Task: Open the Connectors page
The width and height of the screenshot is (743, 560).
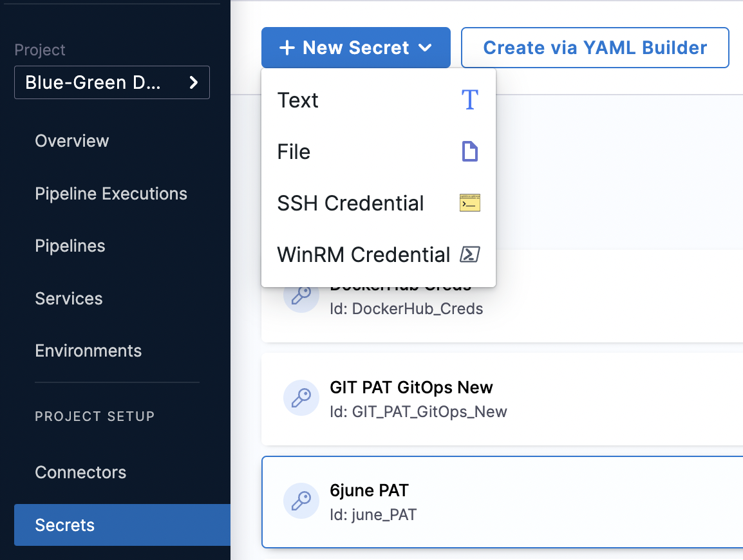Action: pos(80,472)
